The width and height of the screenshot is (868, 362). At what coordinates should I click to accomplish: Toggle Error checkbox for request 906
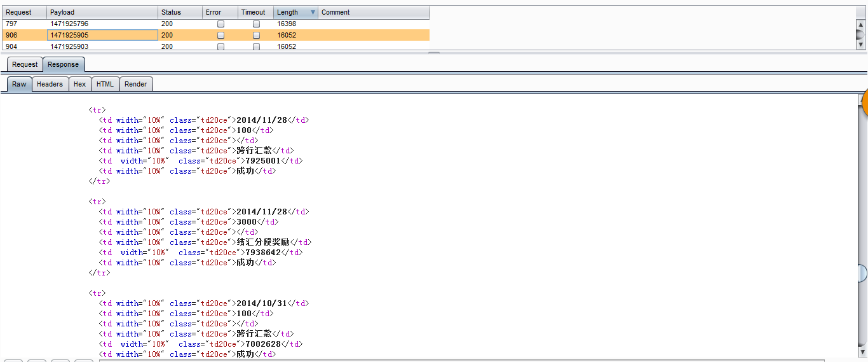pos(220,35)
